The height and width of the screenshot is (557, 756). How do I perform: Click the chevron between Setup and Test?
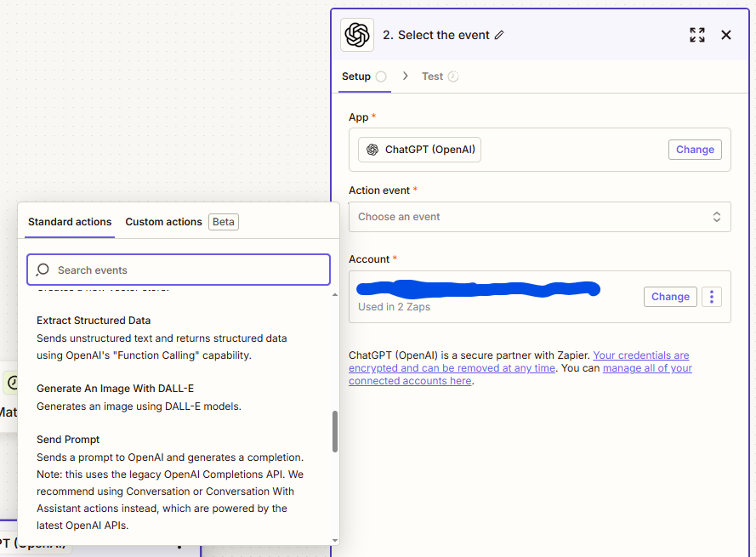click(405, 77)
